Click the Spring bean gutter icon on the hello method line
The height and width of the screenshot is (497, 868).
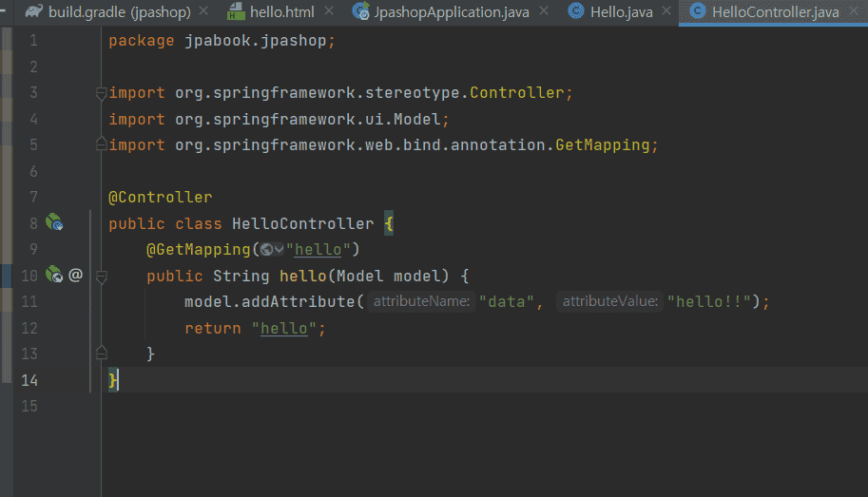click(54, 276)
